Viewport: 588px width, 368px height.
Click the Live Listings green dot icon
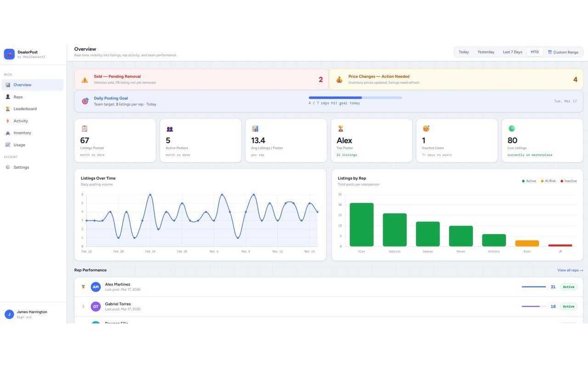point(511,128)
